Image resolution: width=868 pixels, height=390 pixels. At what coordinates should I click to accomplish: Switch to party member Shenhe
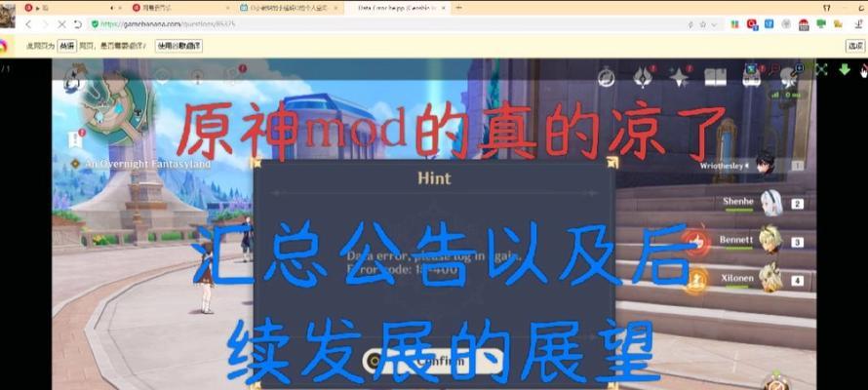(763, 203)
